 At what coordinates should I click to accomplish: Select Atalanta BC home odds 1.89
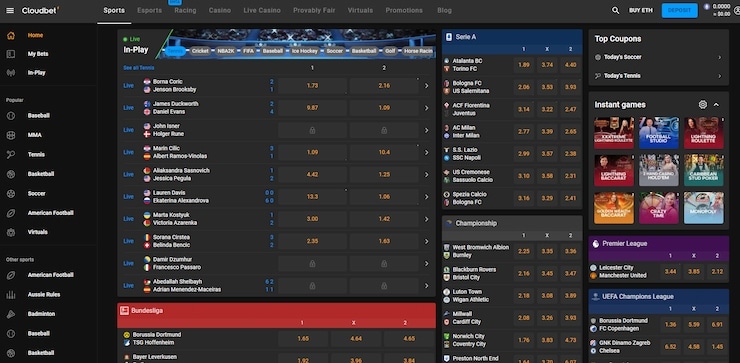[524, 65]
